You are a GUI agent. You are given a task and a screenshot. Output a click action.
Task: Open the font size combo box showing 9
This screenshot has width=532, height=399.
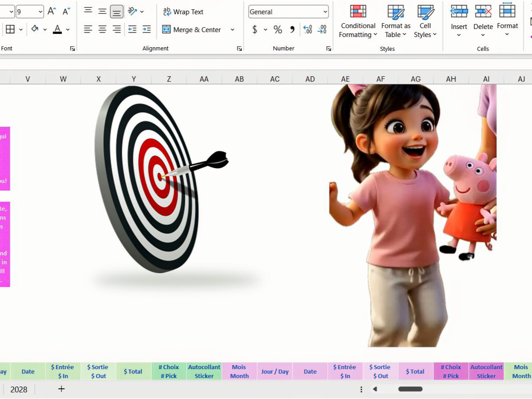click(30, 12)
